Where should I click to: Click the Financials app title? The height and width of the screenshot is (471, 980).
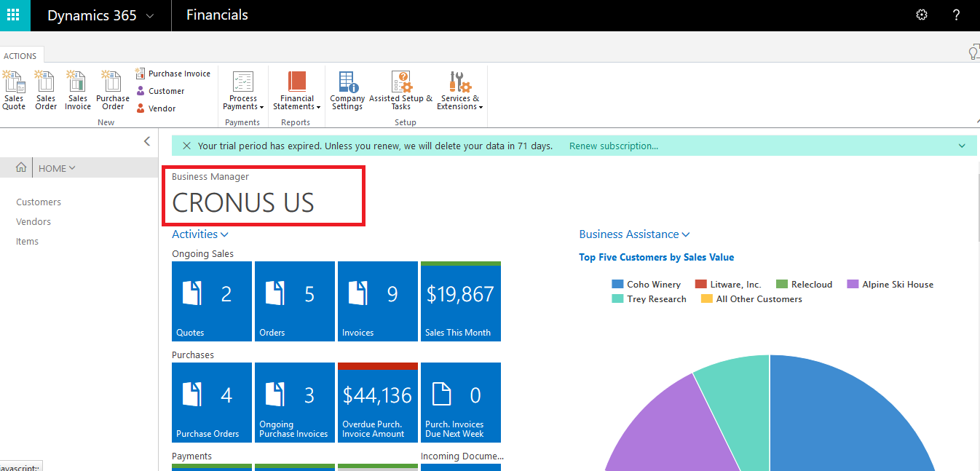pyautogui.click(x=217, y=15)
